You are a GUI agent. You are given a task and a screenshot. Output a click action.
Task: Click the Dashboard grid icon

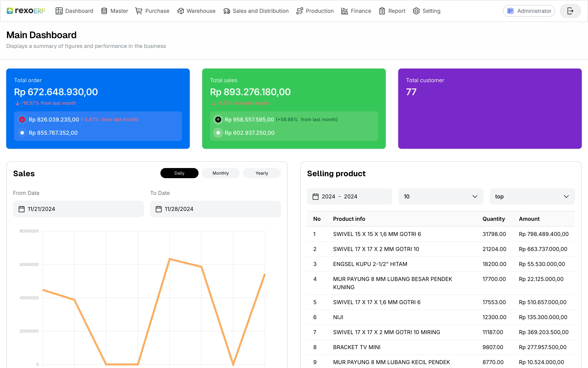[59, 11]
